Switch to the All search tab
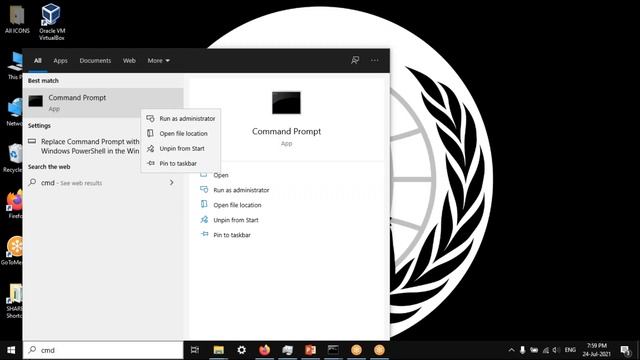Image resolution: width=640 pixels, height=360 pixels. click(38, 60)
